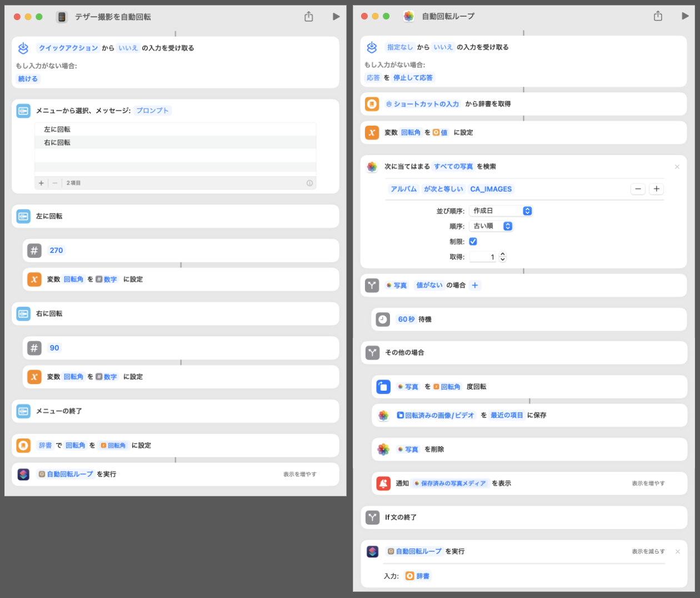Click the ショートカットの入力 variable token
The width and height of the screenshot is (700, 598).
[x=423, y=104]
